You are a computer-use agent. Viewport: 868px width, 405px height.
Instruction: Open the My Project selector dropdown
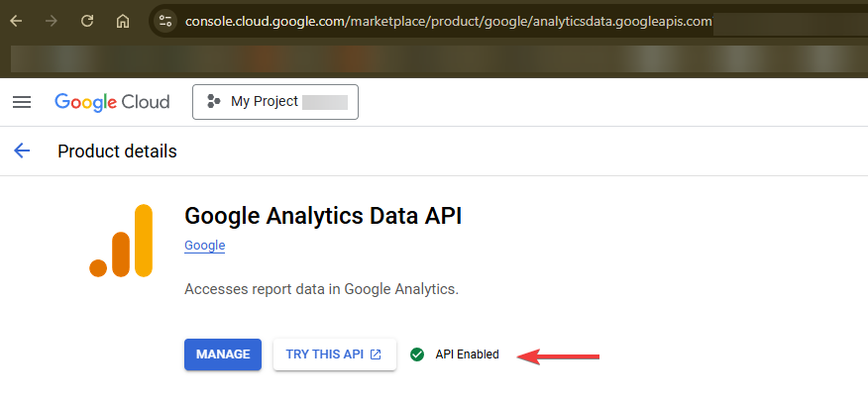pyautogui.click(x=275, y=102)
